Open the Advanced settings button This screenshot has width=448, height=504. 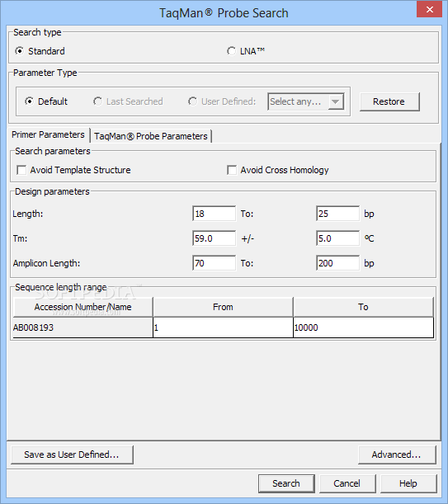pos(397,455)
